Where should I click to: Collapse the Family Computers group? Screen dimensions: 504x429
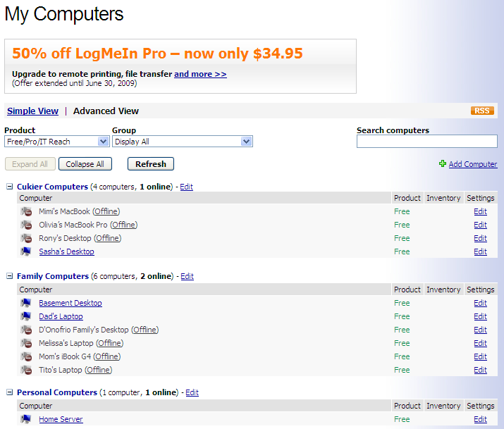10,276
